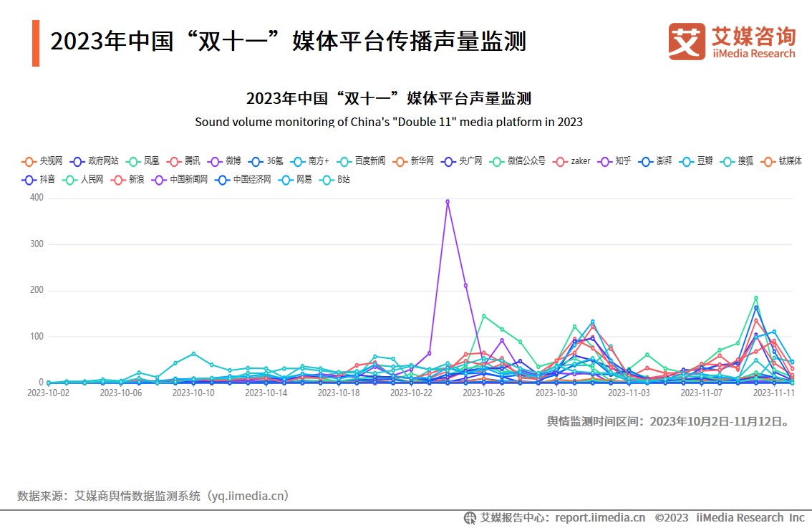Hide the 央广网 series in legend

click(x=461, y=161)
